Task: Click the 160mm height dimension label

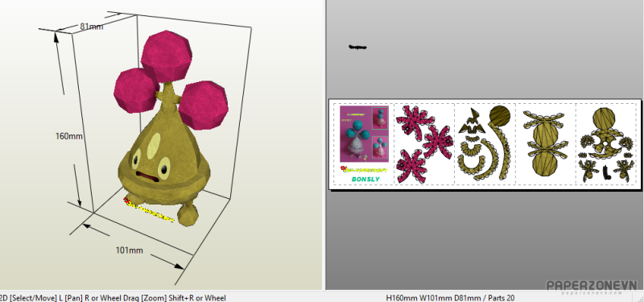Action: click(69, 136)
